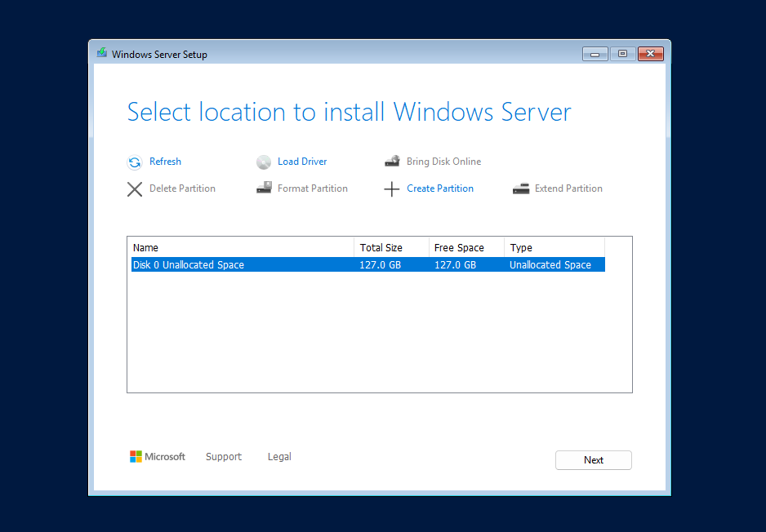This screenshot has height=532, width=766.
Task: Choose the Create Partition link
Action: tap(440, 188)
